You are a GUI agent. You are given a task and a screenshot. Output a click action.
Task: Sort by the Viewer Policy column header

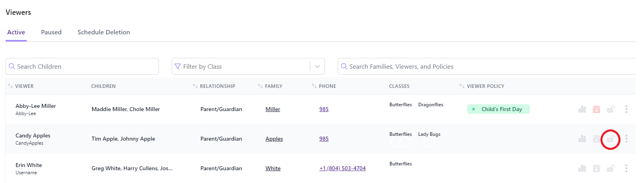pos(482,86)
